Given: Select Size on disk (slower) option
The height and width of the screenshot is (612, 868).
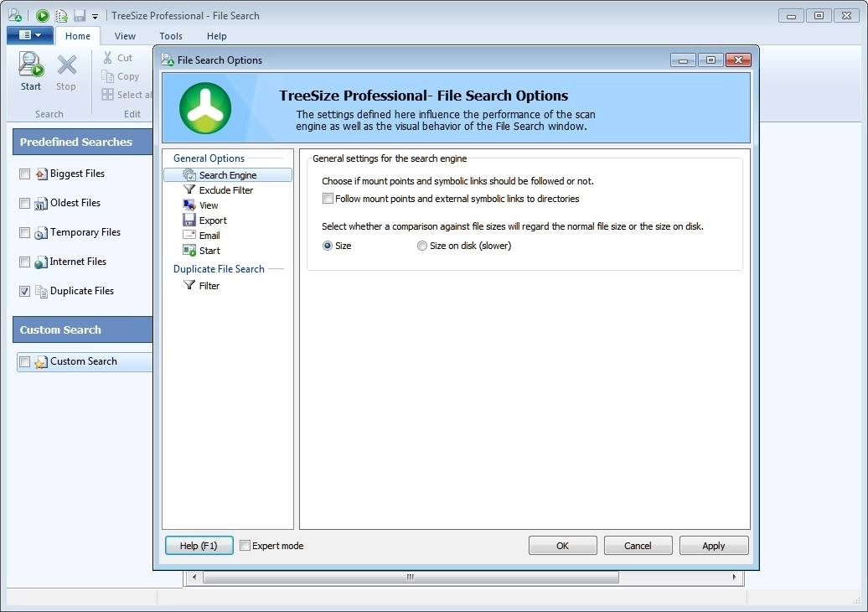Looking at the screenshot, I should pyautogui.click(x=421, y=246).
